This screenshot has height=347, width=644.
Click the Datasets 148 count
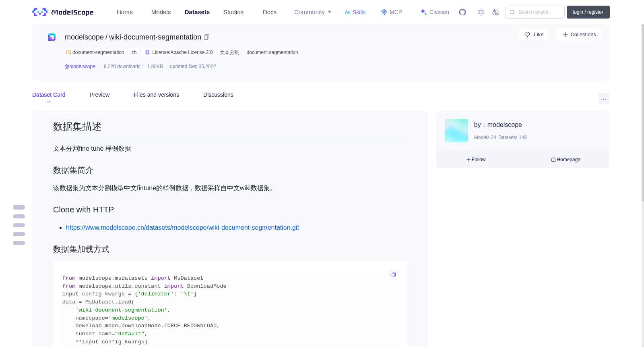coord(512,137)
